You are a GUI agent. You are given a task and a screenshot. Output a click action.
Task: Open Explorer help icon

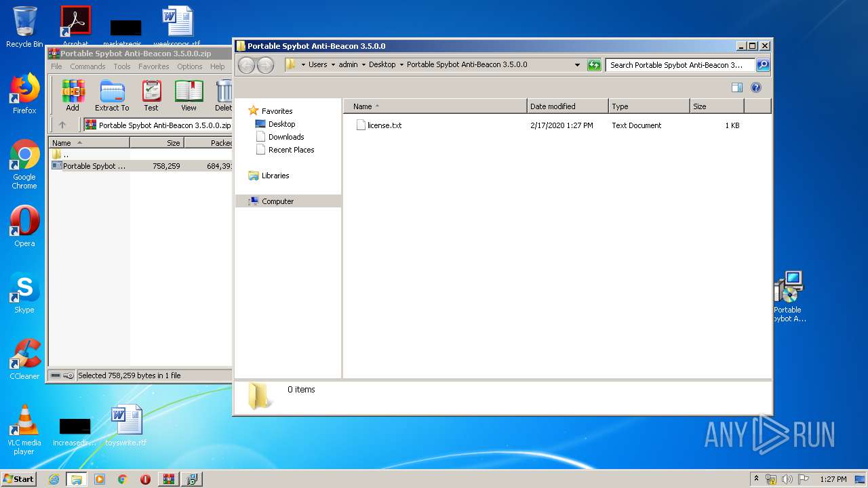pyautogui.click(x=756, y=87)
